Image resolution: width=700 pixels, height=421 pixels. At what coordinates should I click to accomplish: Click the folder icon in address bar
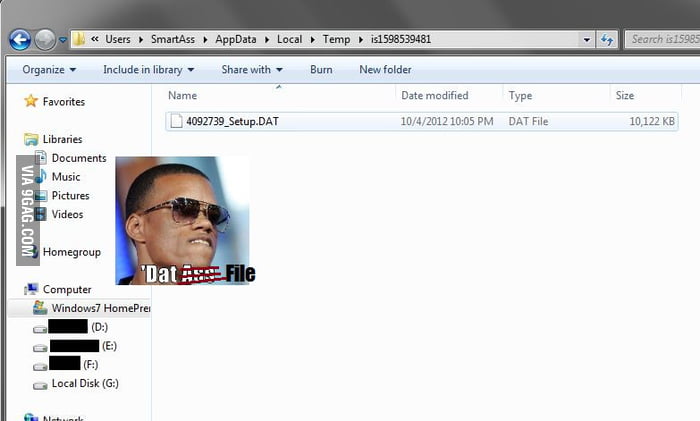coord(79,39)
